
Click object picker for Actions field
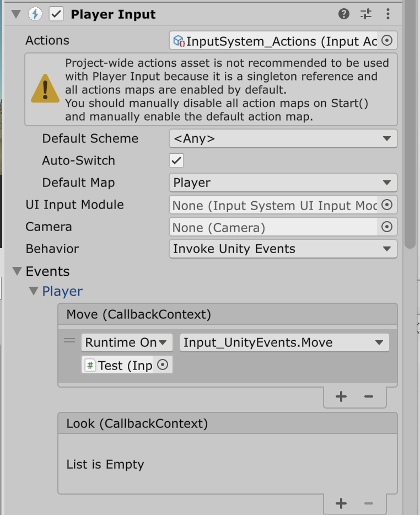click(x=387, y=40)
